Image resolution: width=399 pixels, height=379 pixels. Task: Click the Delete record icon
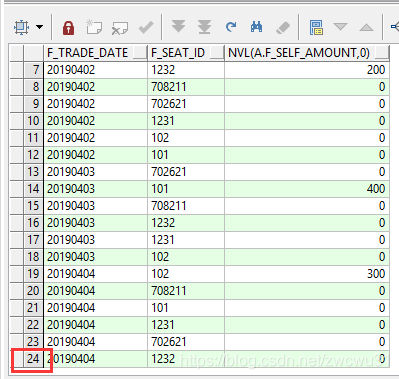click(x=120, y=28)
